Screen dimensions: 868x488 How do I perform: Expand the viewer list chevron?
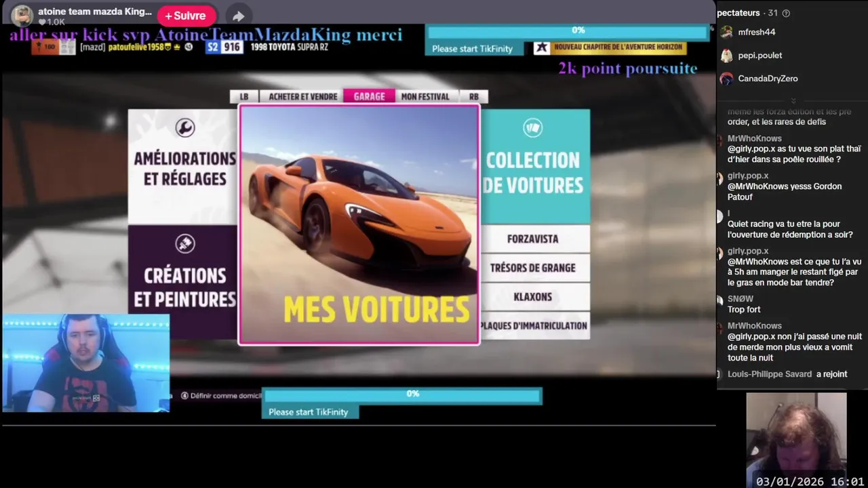click(x=793, y=101)
